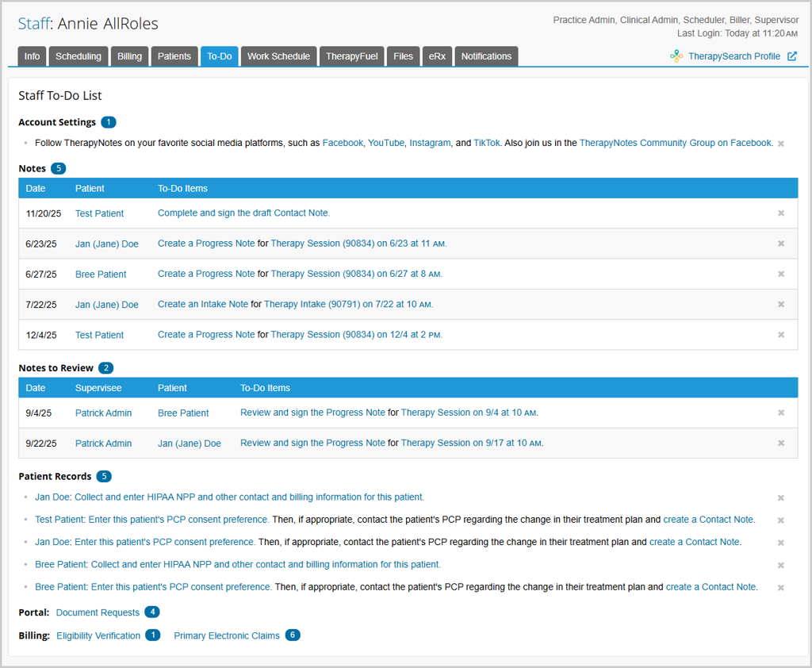Open the Work Schedule tab
The width and height of the screenshot is (812, 668).
click(x=278, y=56)
